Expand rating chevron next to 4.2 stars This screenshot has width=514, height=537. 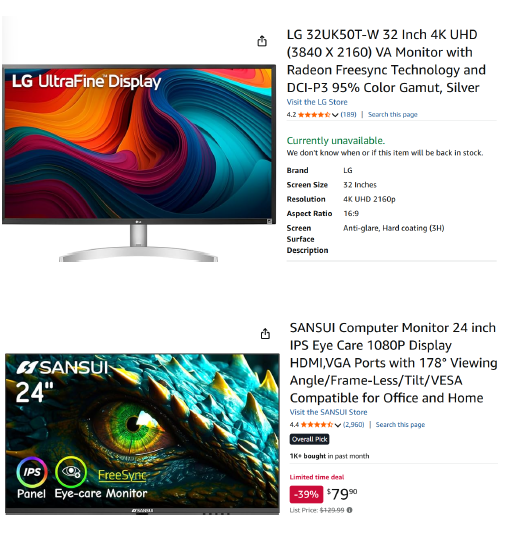(335, 115)
